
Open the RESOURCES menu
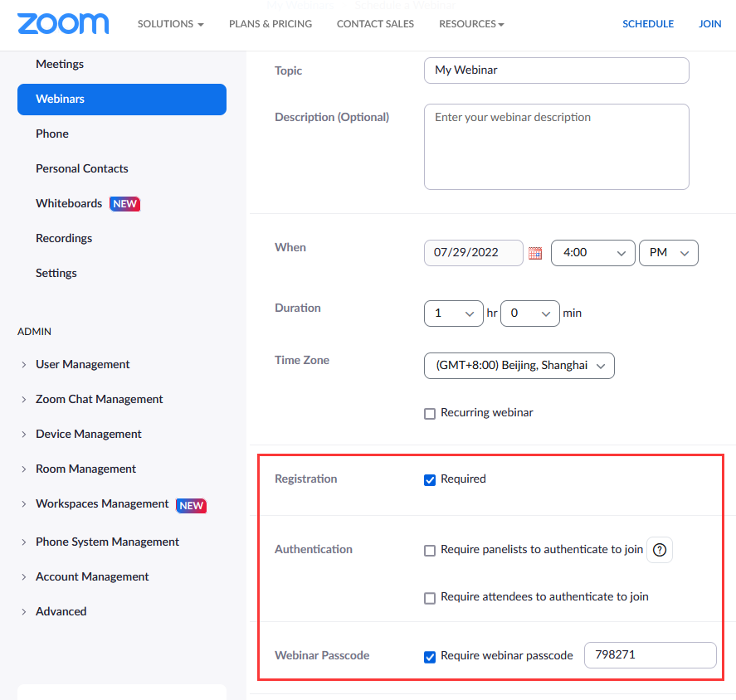[x=471, y=23]
